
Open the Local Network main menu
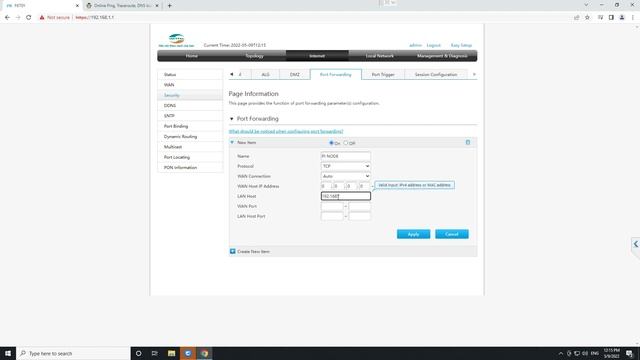click(x=380, y=56)
